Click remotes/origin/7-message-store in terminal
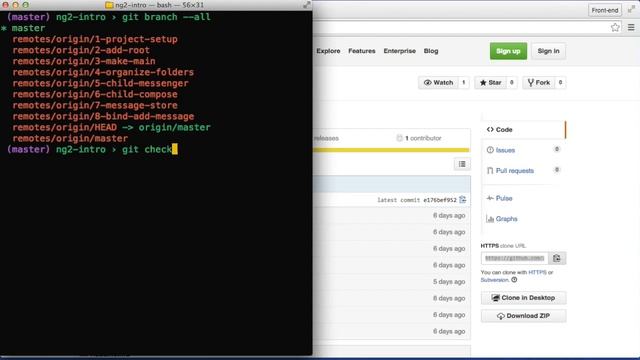 (95, 105)
